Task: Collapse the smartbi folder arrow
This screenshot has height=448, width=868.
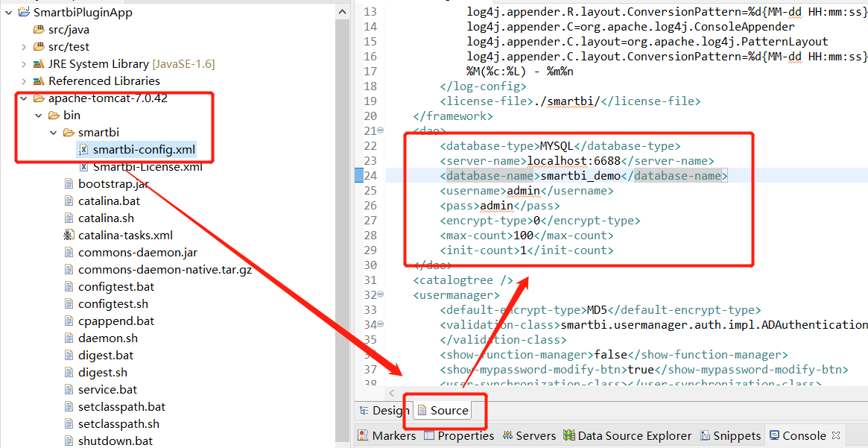Action: (53, 133)
